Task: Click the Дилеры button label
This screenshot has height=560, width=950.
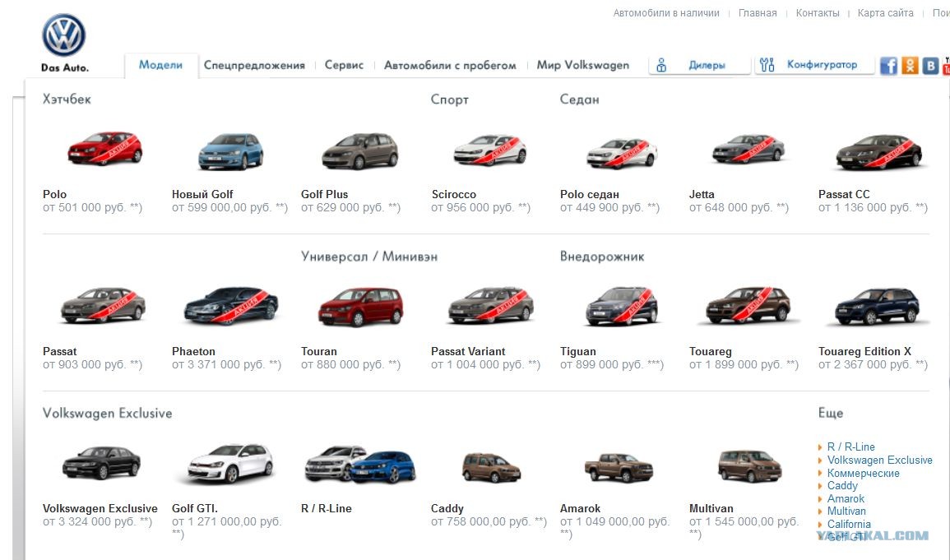Action: pyautogui.click(x=707, y=65)
